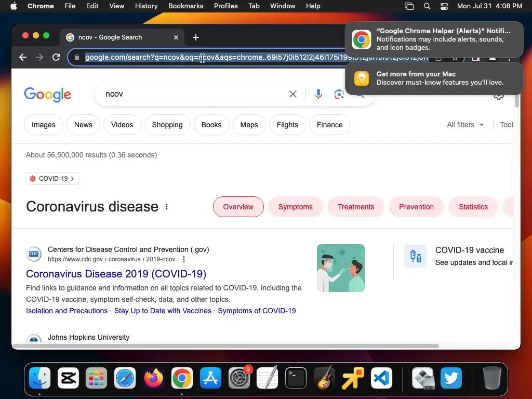This screenshot has width=532, height=399.
Task: Filter results by Videos
Action: tap(122, 125)
